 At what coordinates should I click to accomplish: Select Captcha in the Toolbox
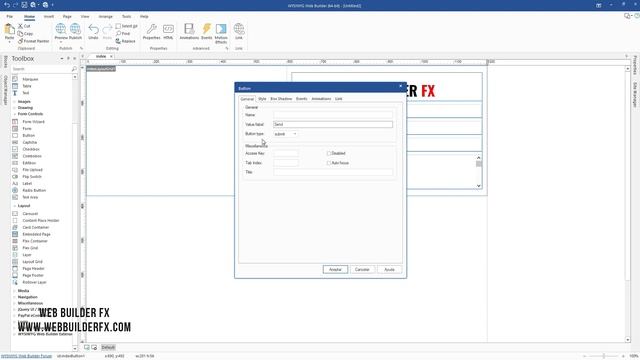[30, 142]
